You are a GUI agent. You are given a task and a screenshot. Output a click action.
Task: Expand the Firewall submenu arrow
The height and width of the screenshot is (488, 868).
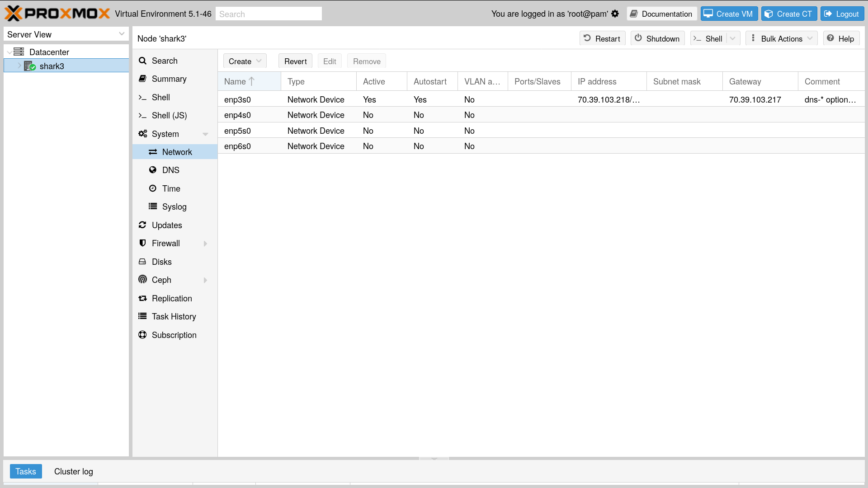pyautogui.click(x=205, y=244)
